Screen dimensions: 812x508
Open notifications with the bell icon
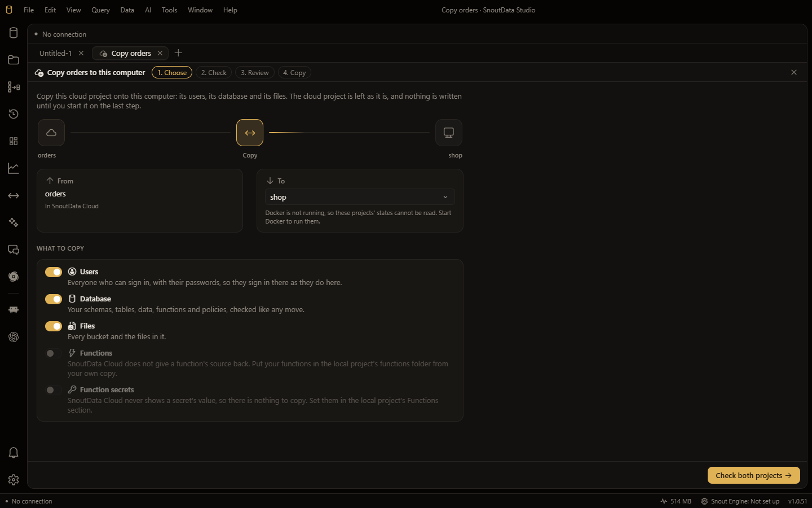click(x=14, y=453)
